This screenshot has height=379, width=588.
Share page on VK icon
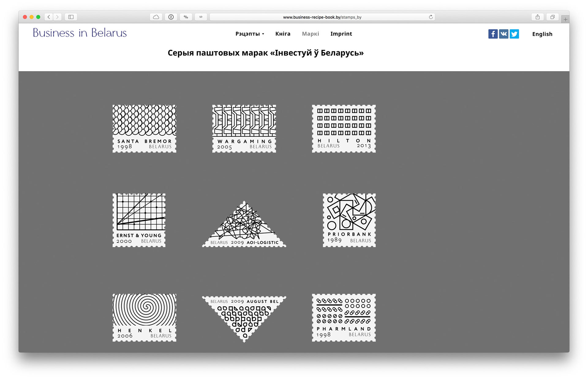point(503,34)
